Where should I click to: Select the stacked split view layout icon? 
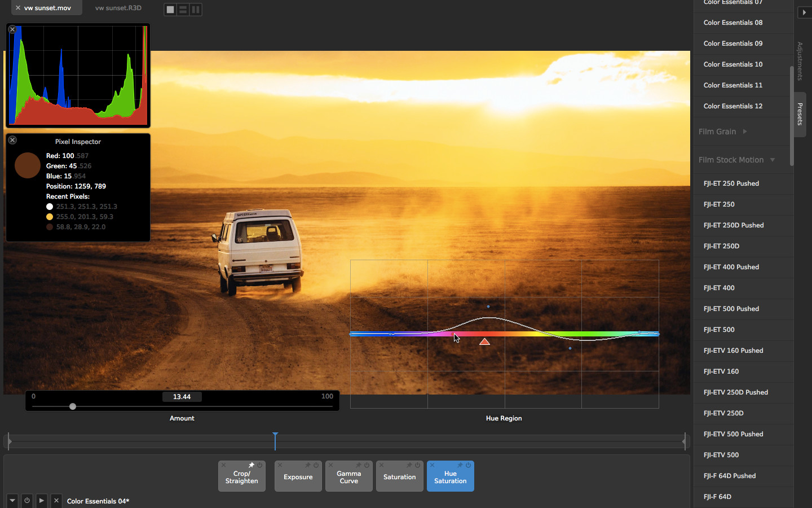pos(183,10)
